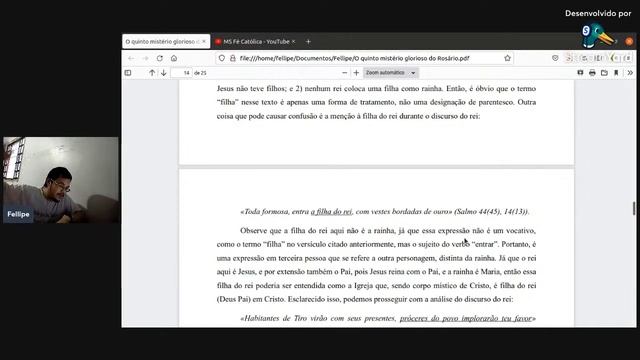The width and height of the screenshot is (640, 360).
Task: Switch to presentation mode icon
Action: pyautogui.click(x=580, y=73)
